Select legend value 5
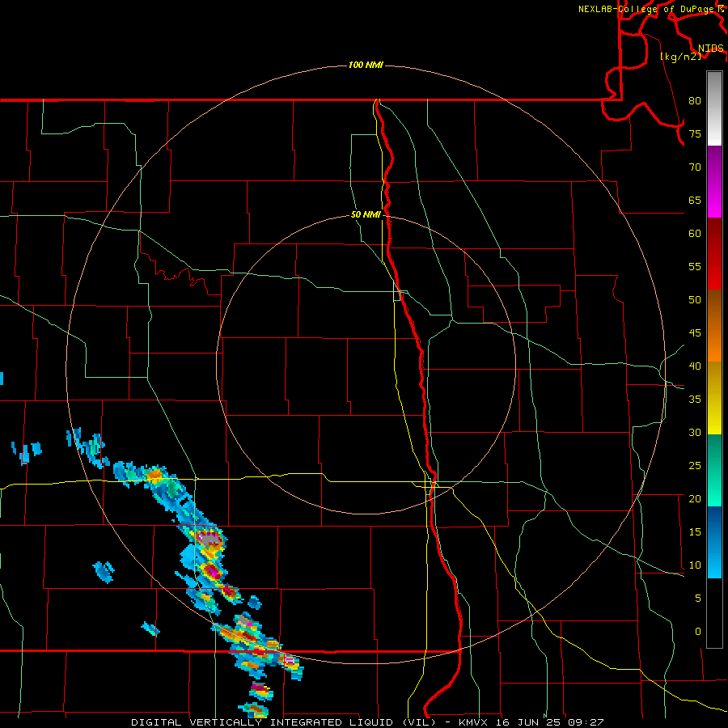Screen dimensions: 728x728 click(698, 598)
